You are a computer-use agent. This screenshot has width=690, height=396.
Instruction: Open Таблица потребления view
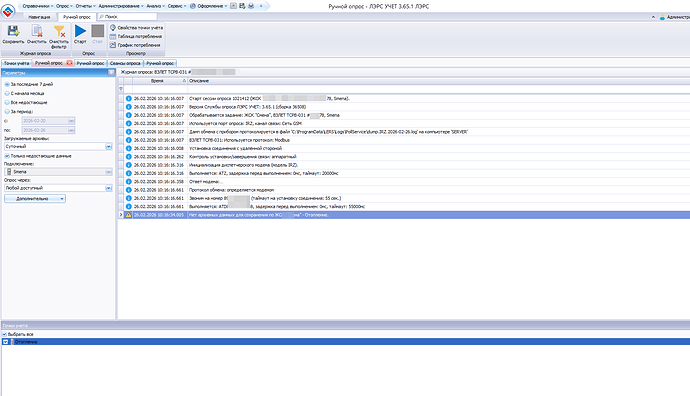[x=136, y=37]
